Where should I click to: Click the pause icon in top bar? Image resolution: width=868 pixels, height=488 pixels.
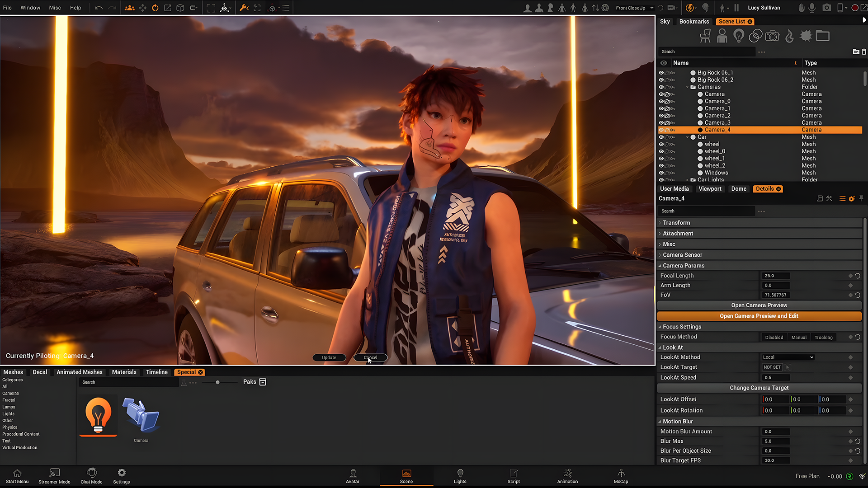coord(736,8)
